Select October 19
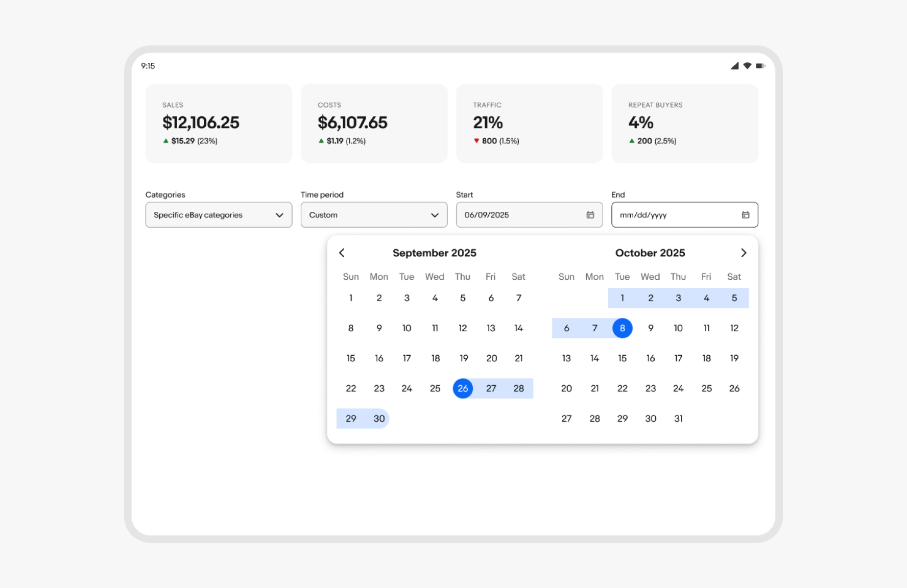This screenshot has width=907, height=588. 734,358
